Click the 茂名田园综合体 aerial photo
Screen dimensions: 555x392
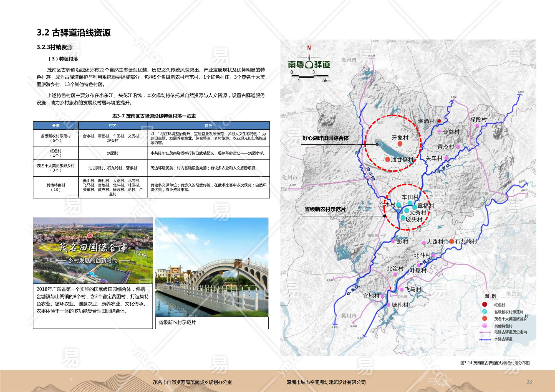pyautogui.click(x=93, y=250)
